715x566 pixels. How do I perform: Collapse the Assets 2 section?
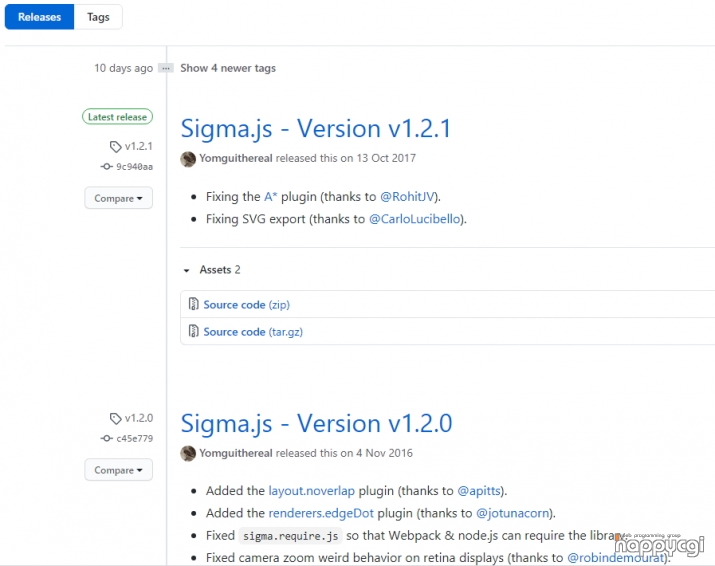(x=212, y=270)
